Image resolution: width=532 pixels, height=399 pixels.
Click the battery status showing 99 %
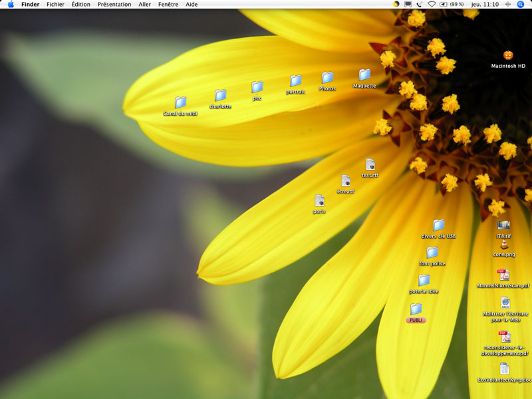[452, 4]
